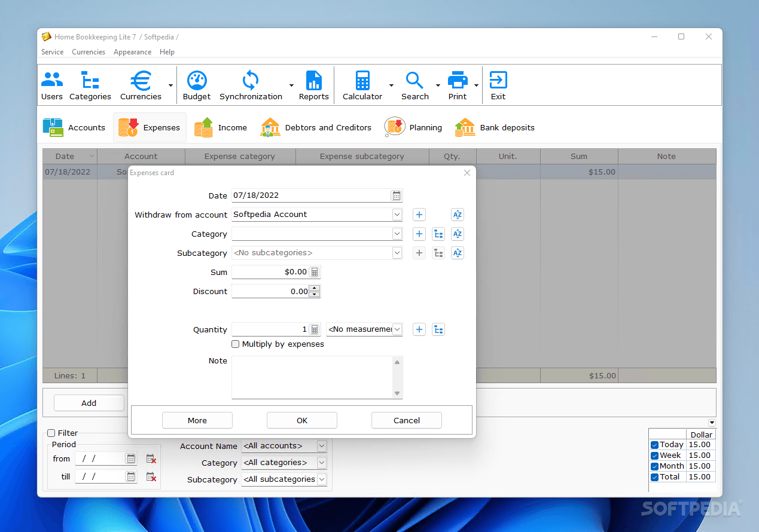The height and width of the screenshot is (532, 759).
Task: Confirm the expense with OK
Action: (302, 420)
